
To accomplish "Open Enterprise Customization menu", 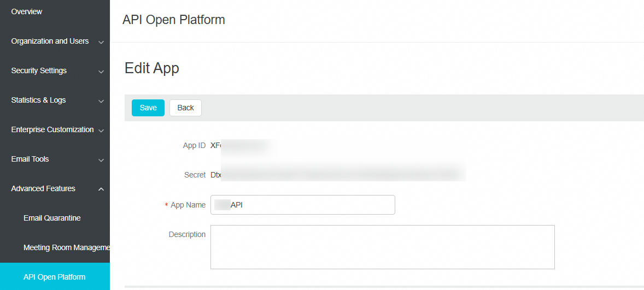I will (52, 130).
